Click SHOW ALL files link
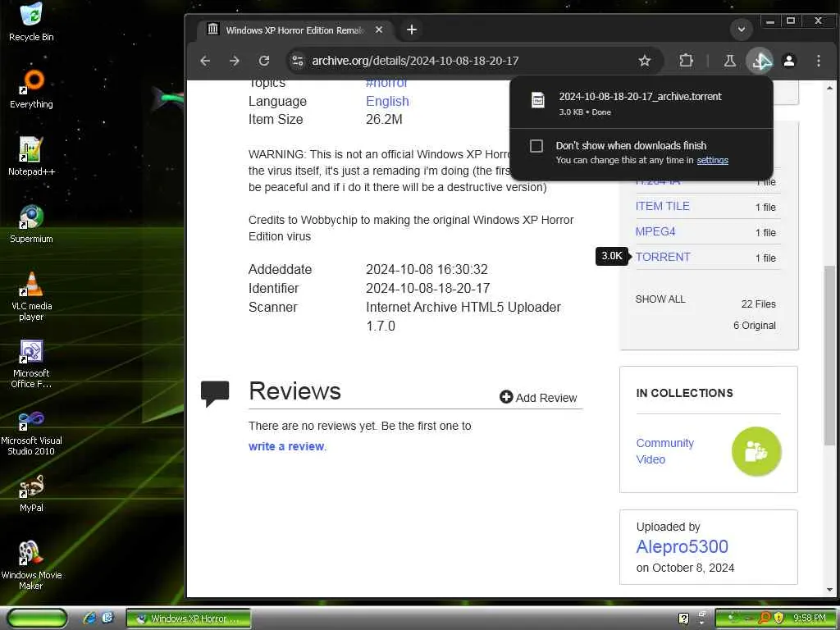 (x=660, y=299)
